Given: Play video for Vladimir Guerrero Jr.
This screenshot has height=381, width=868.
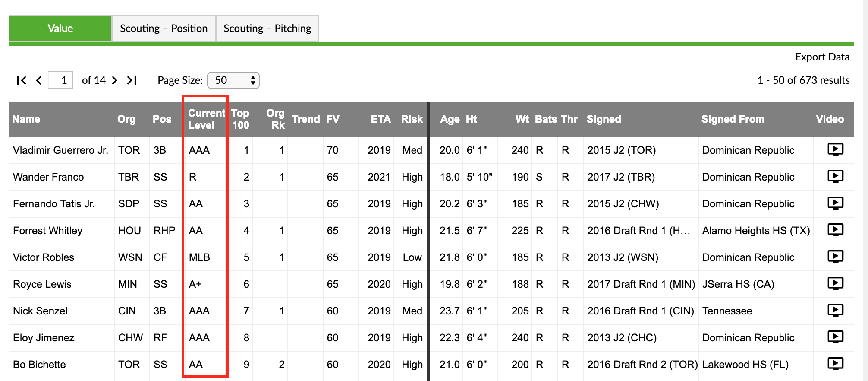Looking at the screenshot, I should tap(835, 149).
